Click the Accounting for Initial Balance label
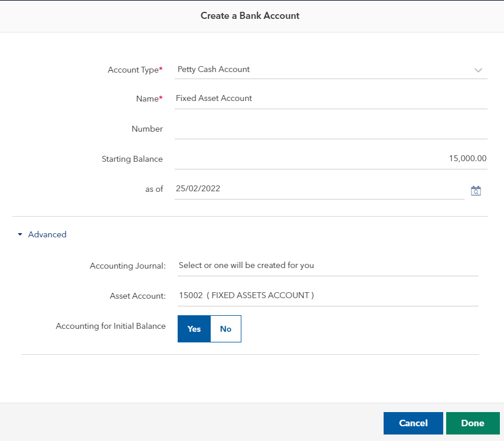This screenshot has height=441, width=504. point(110,326)
